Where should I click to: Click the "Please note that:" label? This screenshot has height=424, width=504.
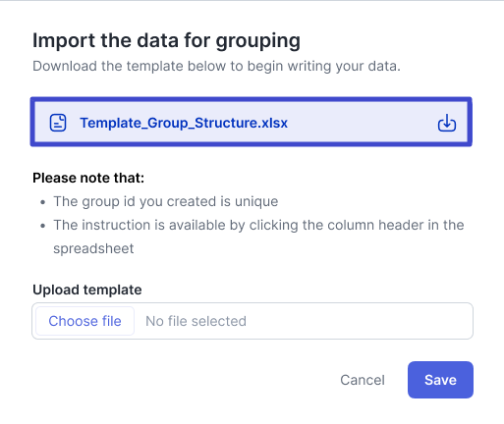(88, 178)
